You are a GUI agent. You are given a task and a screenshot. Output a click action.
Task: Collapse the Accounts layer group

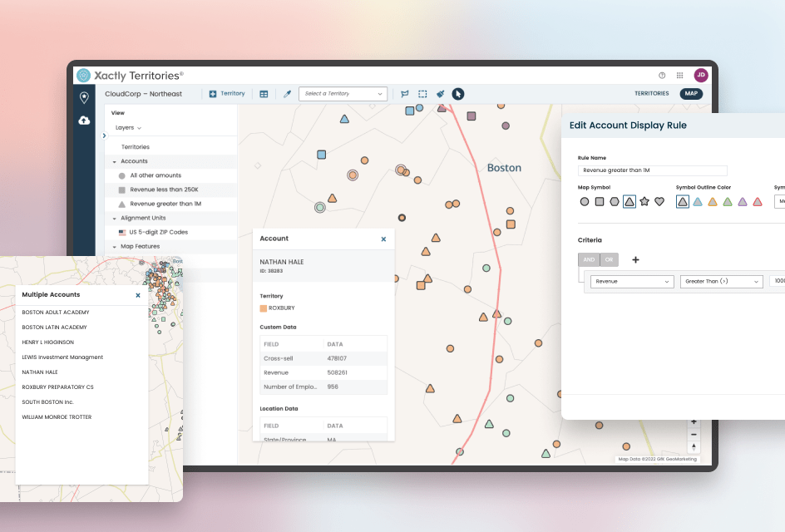[x=115, y=161]
